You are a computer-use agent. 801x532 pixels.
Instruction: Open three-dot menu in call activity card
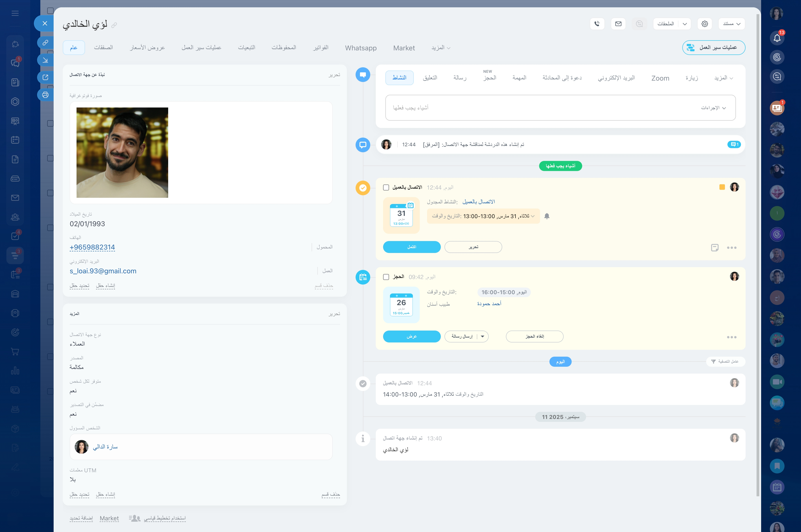coord(732,248)
